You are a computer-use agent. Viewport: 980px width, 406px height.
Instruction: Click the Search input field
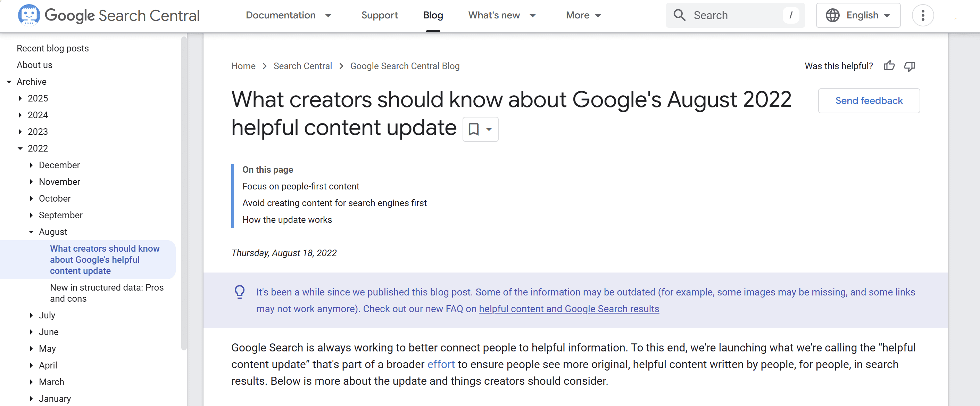pyautogui.click(x=735, y=15)
